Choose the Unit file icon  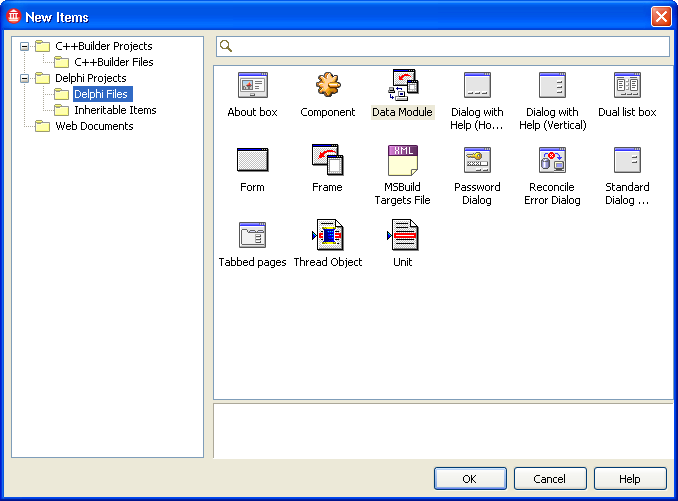tap(403, 235)
